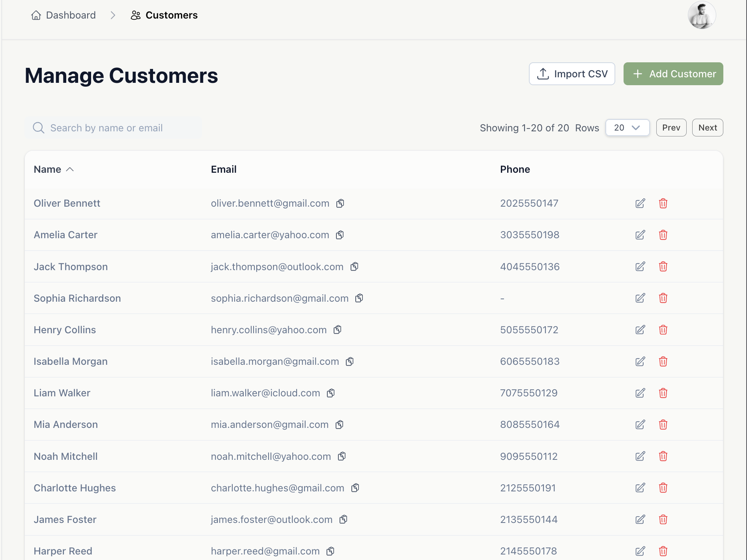Copy Charlotte Hughes' email address

point(355,488)
